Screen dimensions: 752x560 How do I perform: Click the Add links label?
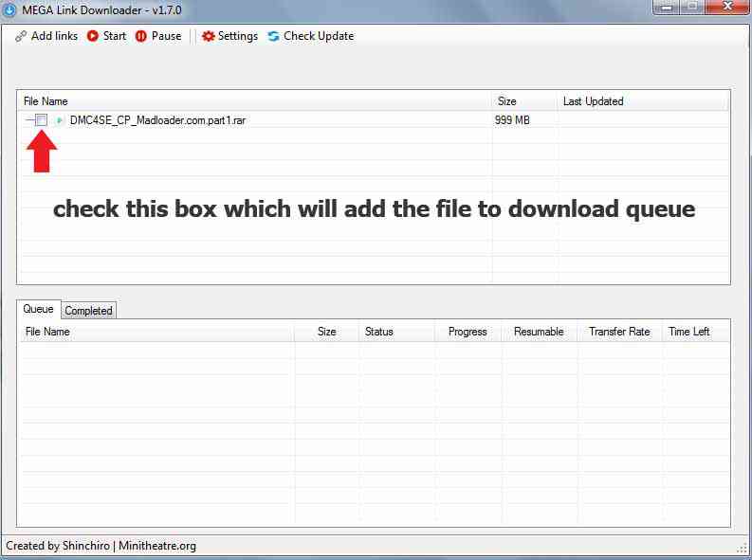[x=54, y=36]
